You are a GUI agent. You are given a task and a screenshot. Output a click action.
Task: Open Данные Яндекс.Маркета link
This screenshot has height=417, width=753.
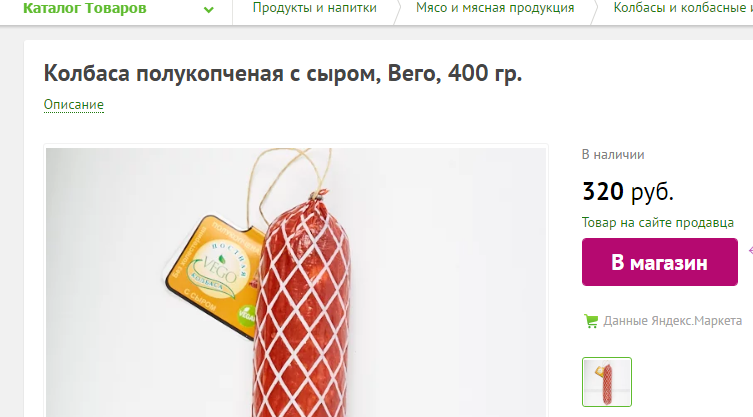click(x=672, y=321)
